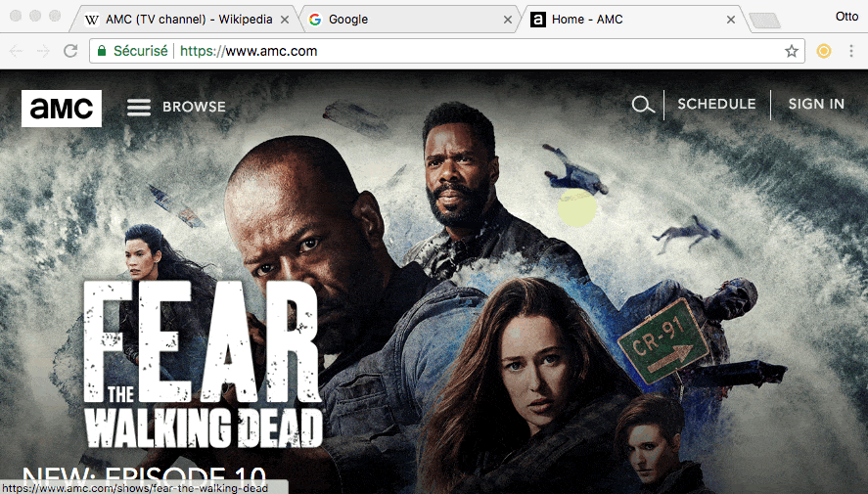Open a new tab button
This screenshot has height=494, width=868.
coord(764,21)
